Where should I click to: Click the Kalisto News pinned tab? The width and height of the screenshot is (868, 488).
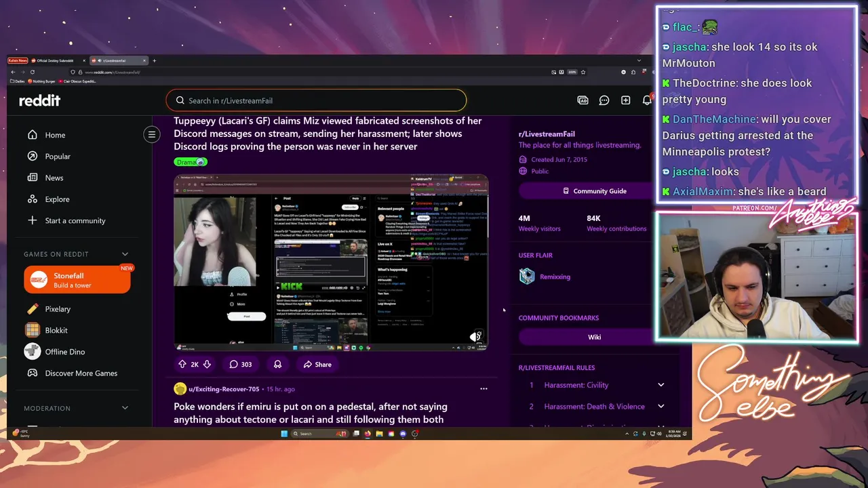tap(18, 60)
